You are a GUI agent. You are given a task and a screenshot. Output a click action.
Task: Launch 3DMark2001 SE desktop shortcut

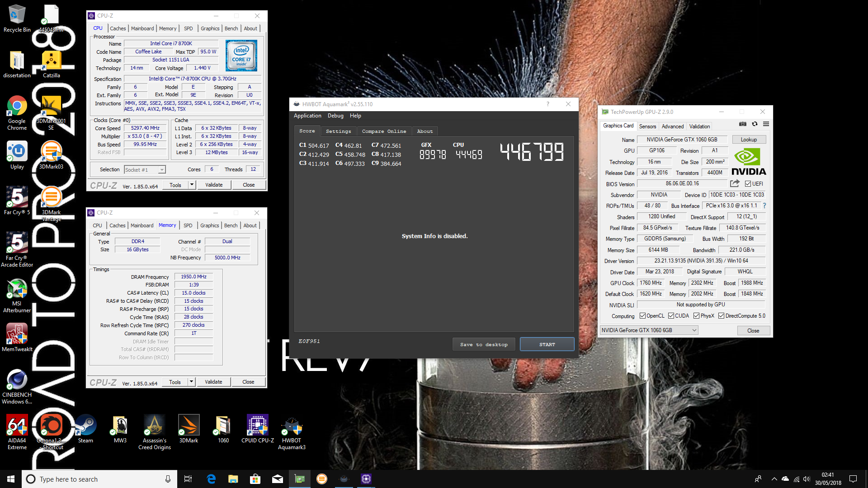pyautogui.click(x=51, y=113)
